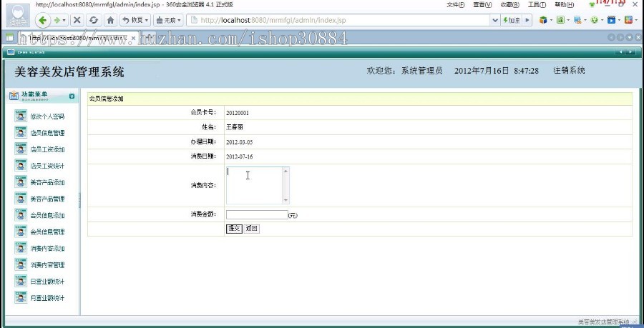The height and width of the screenshot is (328, 644).
Task: Open the tab bar dropdown triangle button
Action: [630, 38]
